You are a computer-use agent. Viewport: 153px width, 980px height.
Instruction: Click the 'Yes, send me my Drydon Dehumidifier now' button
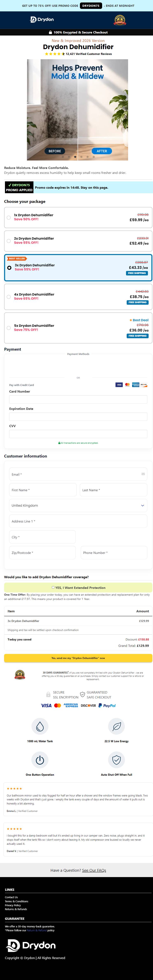click(x=78, y=658)
